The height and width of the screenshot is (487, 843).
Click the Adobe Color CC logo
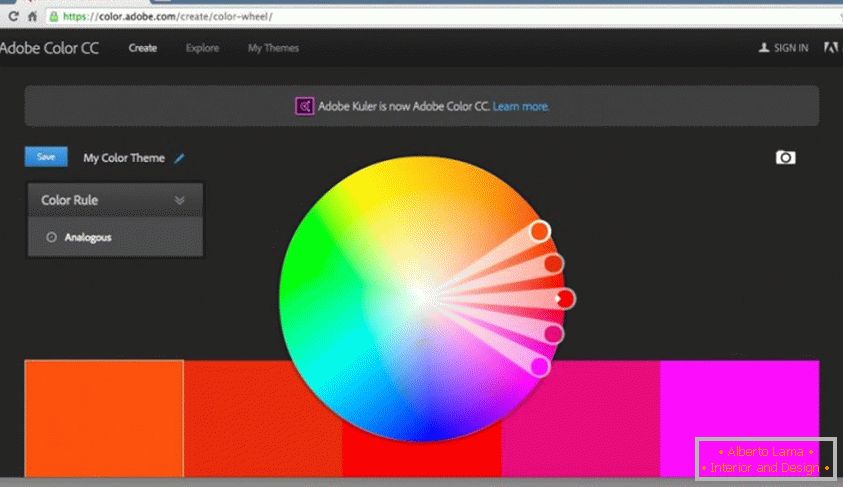click(49, 48)
